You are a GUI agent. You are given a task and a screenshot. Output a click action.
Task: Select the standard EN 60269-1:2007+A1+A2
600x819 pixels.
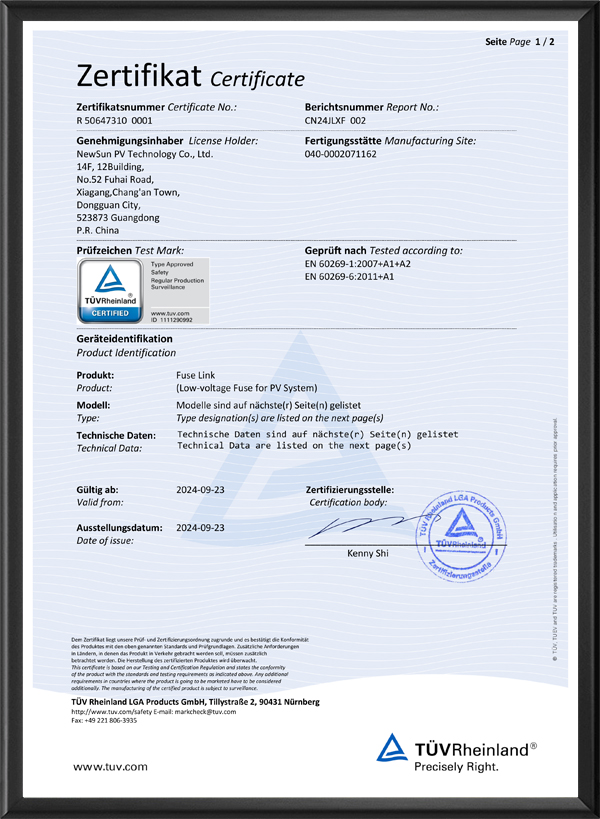(x=358, y=264)
